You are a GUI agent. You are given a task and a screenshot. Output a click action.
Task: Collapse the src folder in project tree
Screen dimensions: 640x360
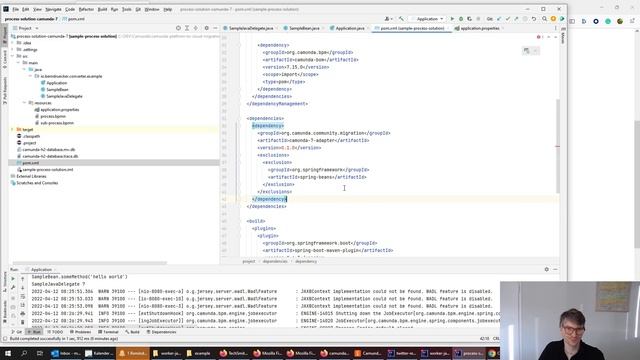coord(13,56)
